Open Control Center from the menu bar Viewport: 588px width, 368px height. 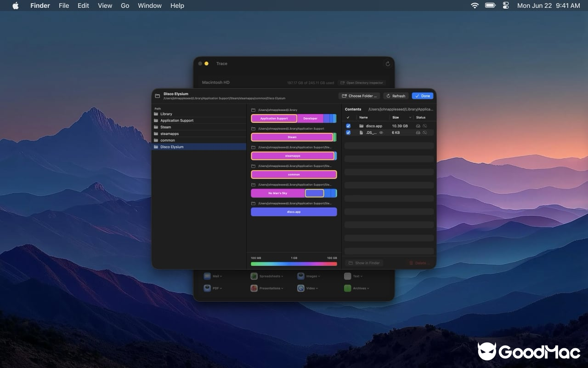506,6
